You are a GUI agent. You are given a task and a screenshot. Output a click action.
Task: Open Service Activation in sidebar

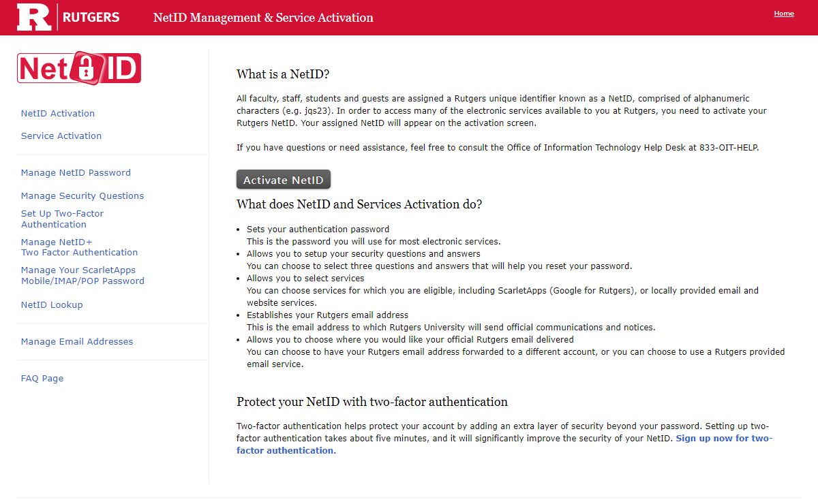pyautogui.click(x=61, y=136)
